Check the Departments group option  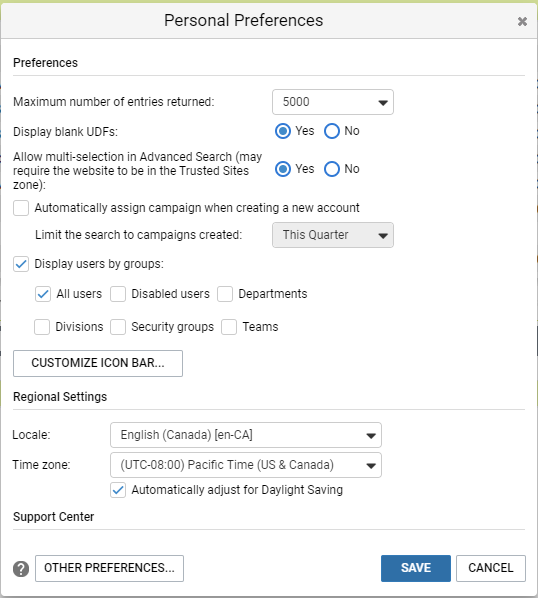[x=225, y=294]
